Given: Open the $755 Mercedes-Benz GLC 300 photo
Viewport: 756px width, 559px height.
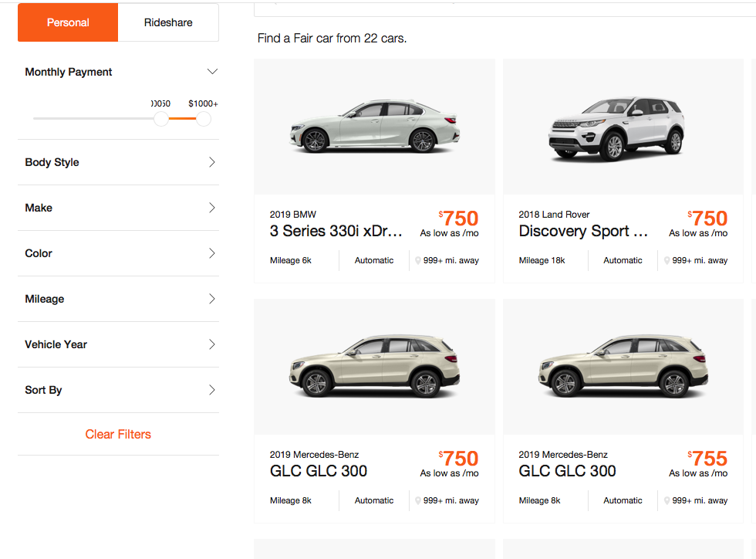Looking at the screenshot, I should click(x=623, y=367).
